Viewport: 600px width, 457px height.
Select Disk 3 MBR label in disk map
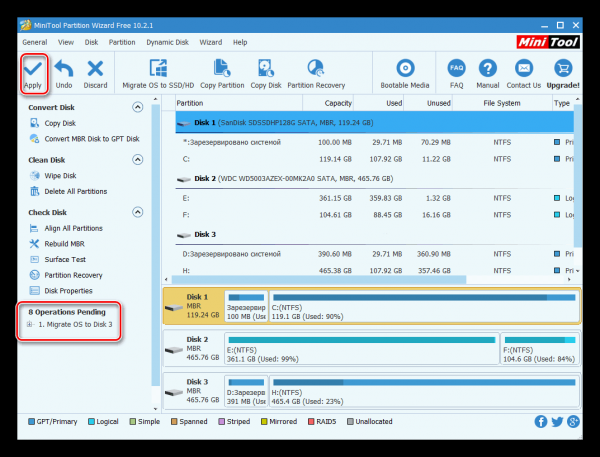pos(194,391)
